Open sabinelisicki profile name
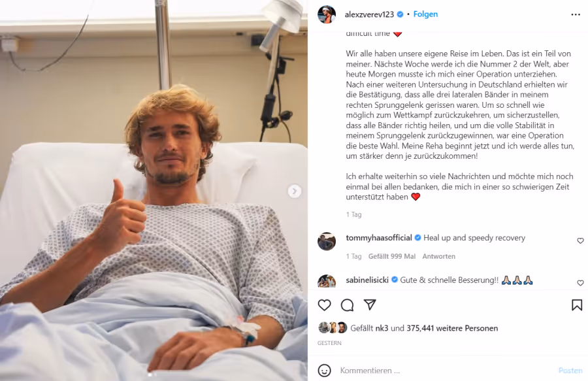Screen dimensions: 588x381 click(367, 280)
